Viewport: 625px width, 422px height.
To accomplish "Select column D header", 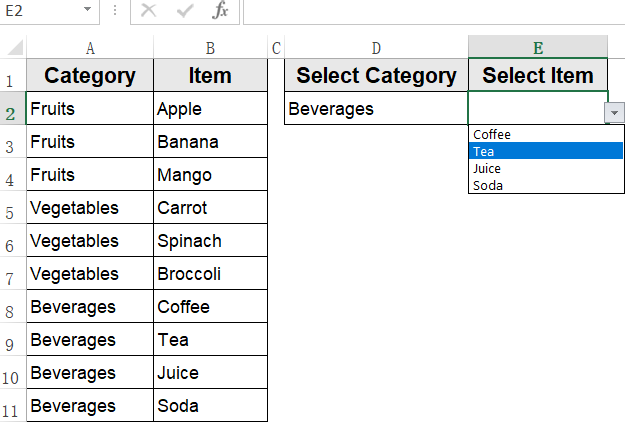I will click(x=376, y=47).
